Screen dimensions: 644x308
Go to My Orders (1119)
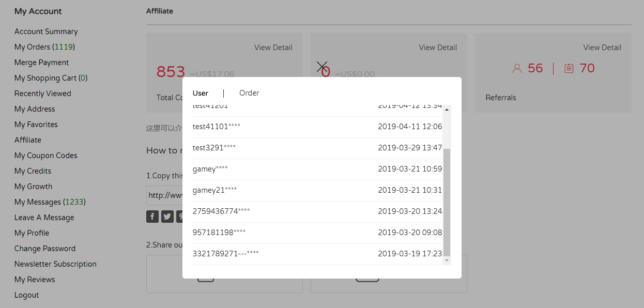44,47
